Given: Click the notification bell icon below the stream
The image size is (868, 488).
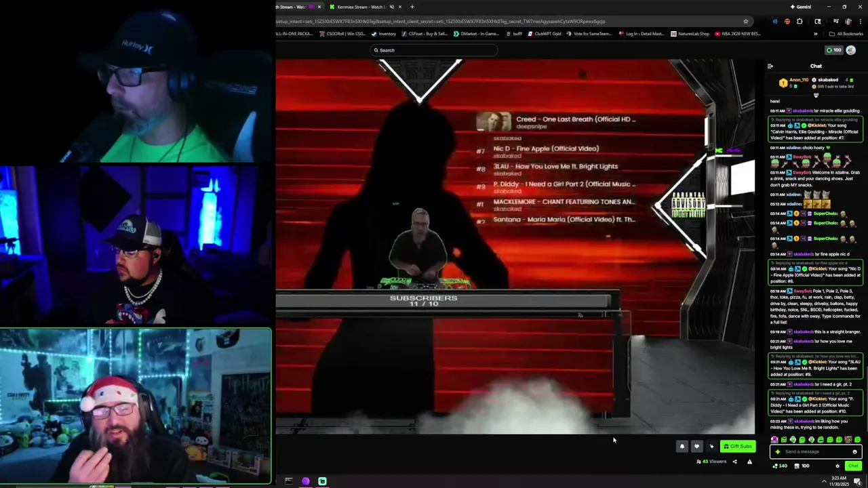Looking at the screenshot, I should point(682,446).
